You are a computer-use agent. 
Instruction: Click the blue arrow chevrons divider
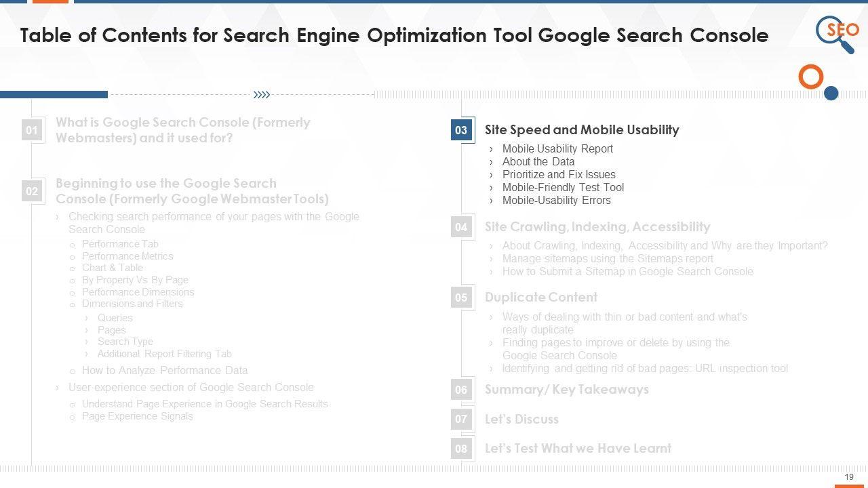pos(261,95)
